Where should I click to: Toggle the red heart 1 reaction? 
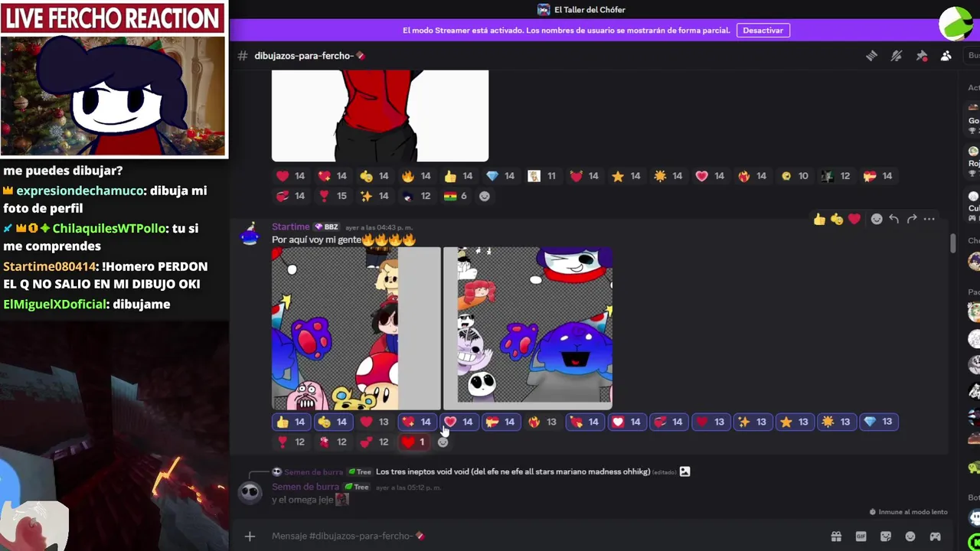(x=414, y=442)
